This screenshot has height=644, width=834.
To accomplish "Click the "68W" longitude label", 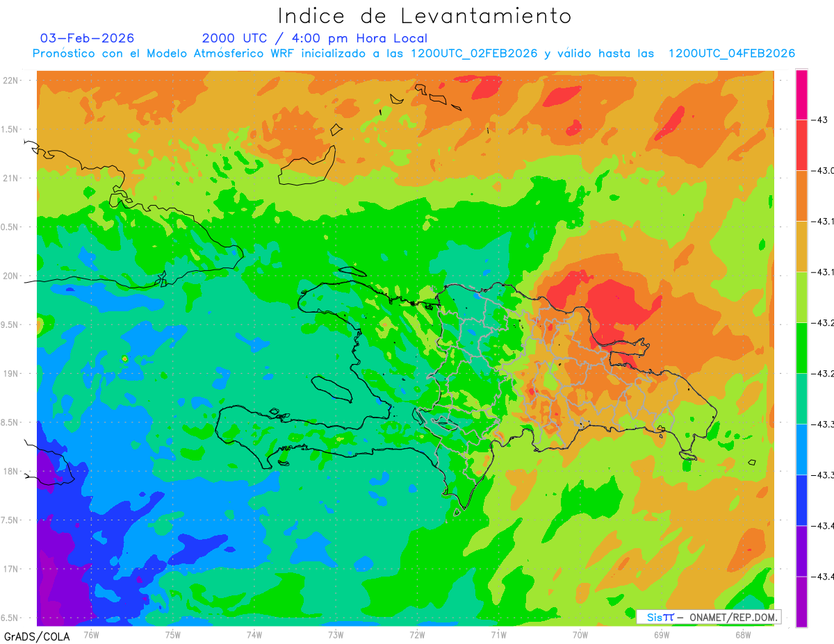I will pos(743,634).
